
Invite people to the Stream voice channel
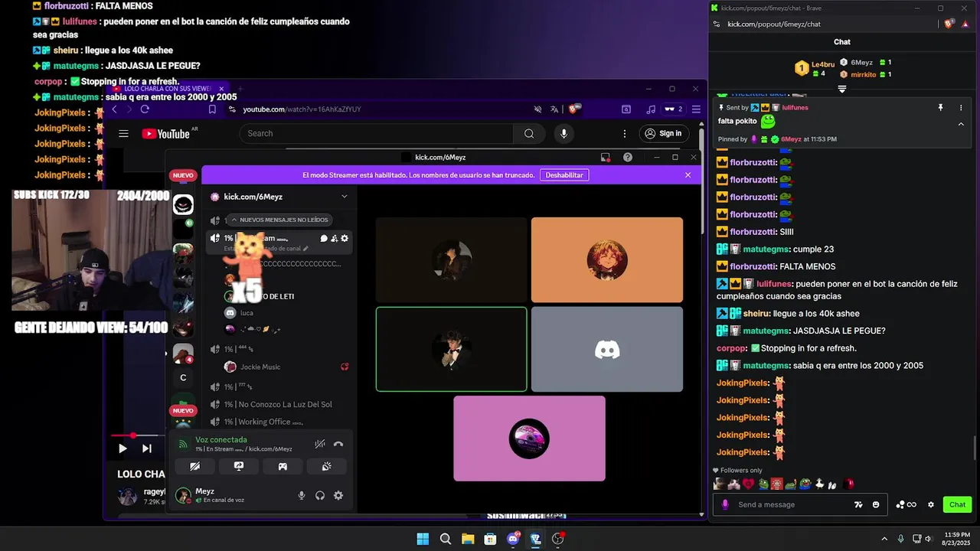(x=335, y=238)
